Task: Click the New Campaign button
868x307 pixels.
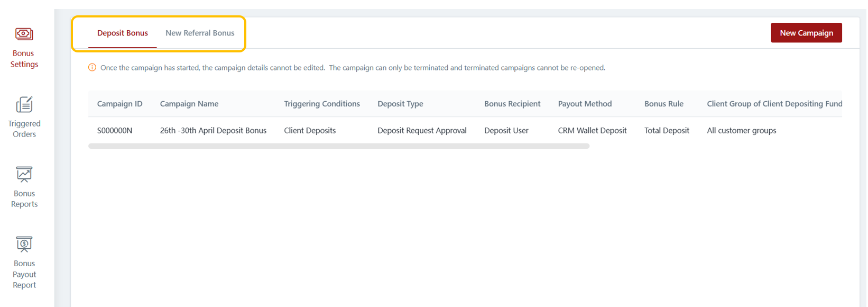Action: 806,33
